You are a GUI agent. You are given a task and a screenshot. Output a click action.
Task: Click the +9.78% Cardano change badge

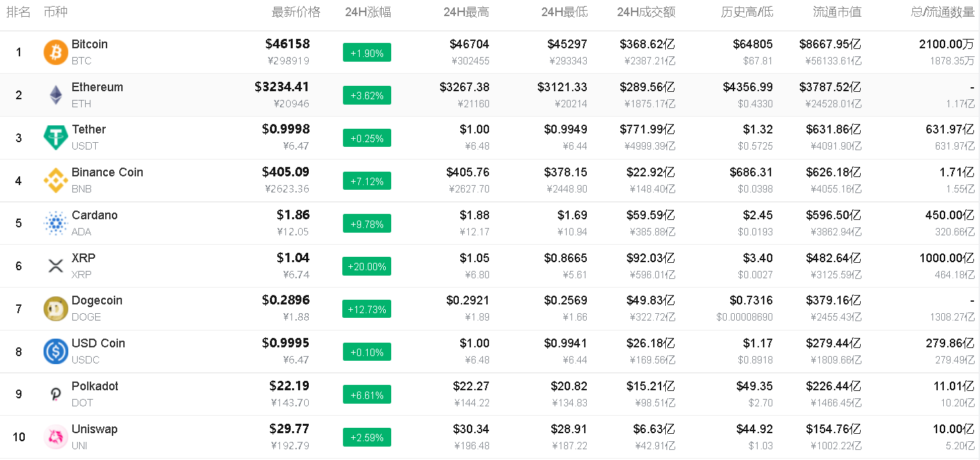[366, 223]
